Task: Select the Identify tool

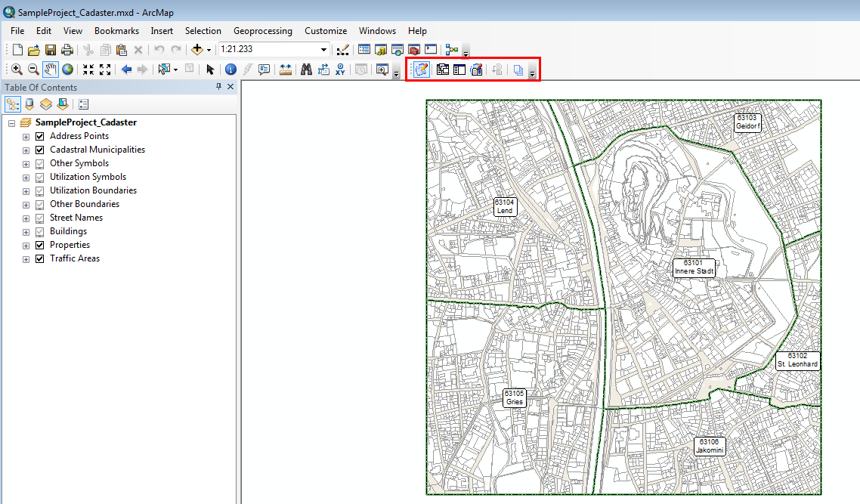Action: pyautogui.click(x=230, y=69)
